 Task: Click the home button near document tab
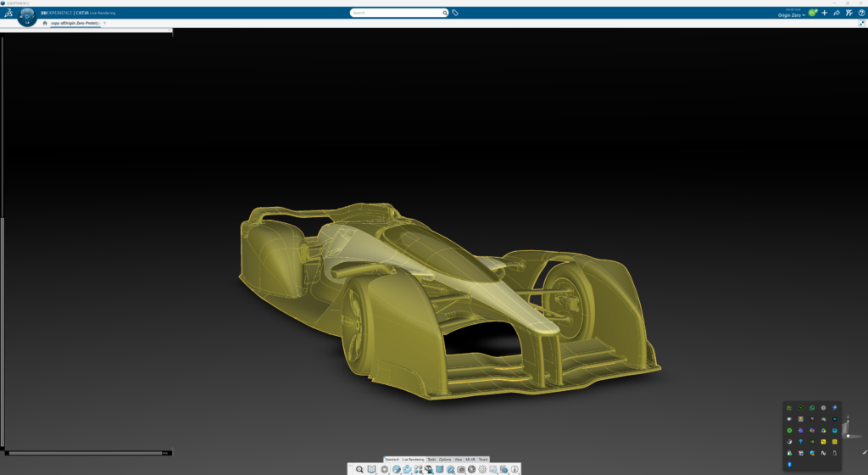45,23
